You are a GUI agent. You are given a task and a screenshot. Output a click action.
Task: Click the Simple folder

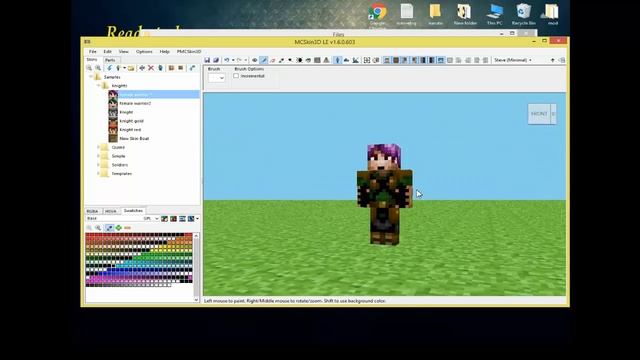(x=118, y=156)
